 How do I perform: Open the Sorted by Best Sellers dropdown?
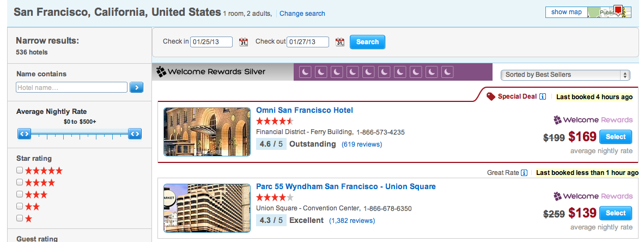click(565, 75)
